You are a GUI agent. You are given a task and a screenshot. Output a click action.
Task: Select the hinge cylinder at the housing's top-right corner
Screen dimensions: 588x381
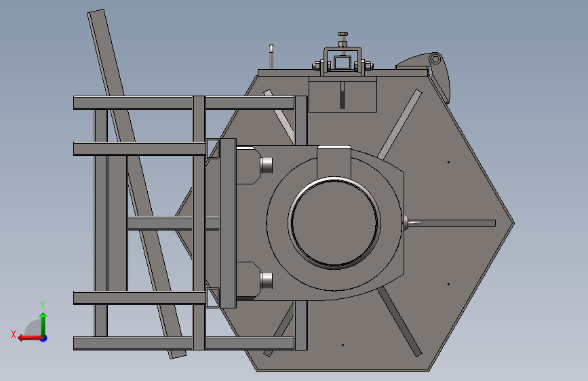point(435,59)
